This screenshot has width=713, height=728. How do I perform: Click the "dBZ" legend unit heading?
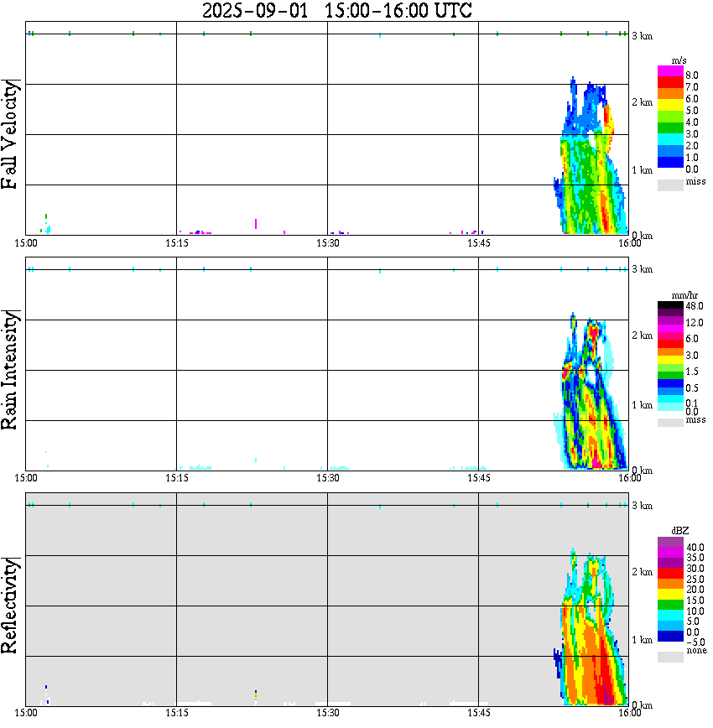click(680, 530)
